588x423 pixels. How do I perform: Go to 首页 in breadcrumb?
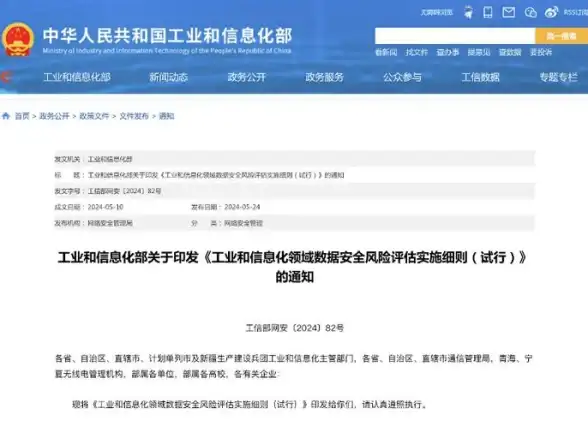pyautogui.click(x=22, y=116)
